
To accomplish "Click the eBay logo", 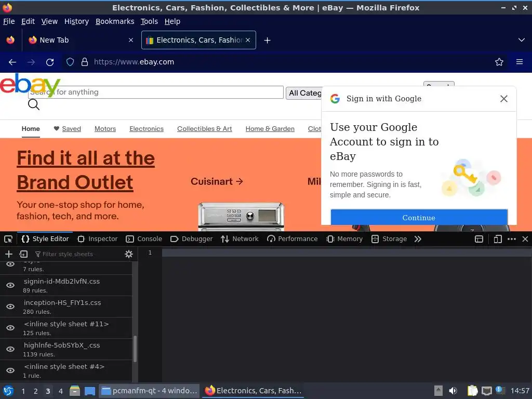I will click(30, 85).
